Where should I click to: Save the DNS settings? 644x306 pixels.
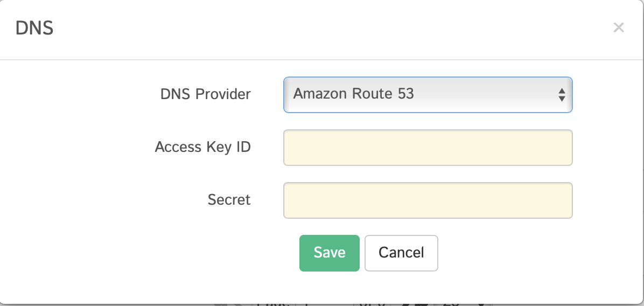(329, 253)
